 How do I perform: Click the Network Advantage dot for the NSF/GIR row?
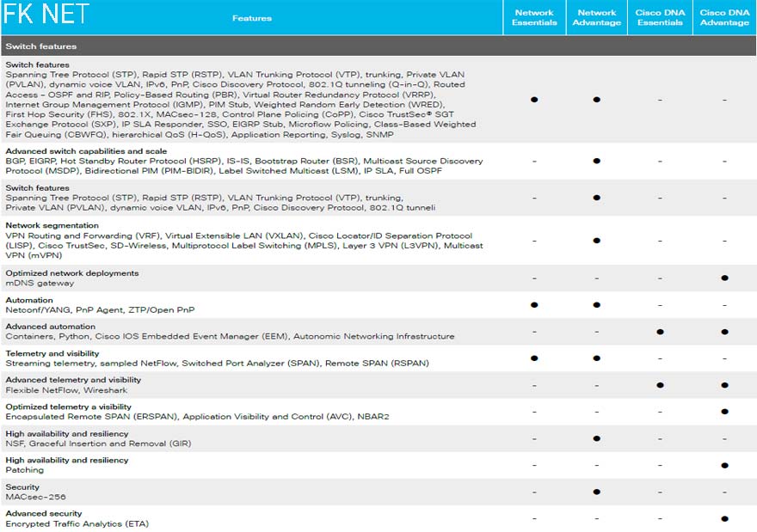tap(597, 438)
